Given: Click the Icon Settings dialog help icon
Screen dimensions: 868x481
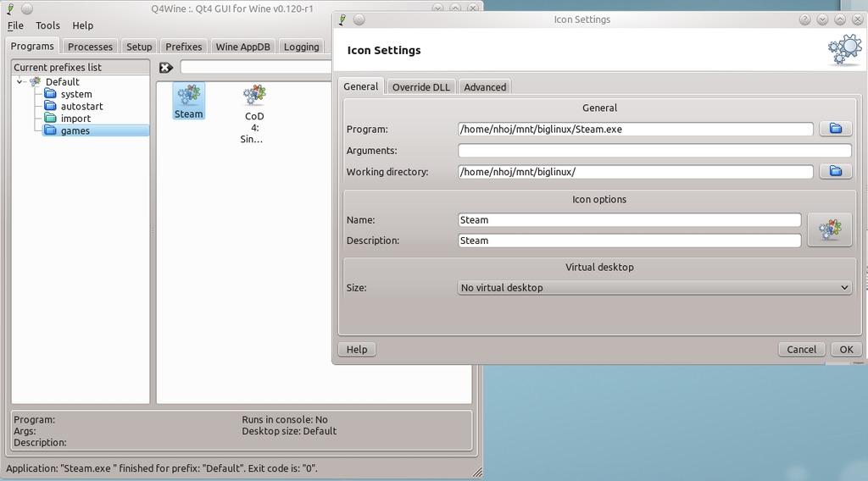Looking at the screenshot, I should [x=804, y=19].
